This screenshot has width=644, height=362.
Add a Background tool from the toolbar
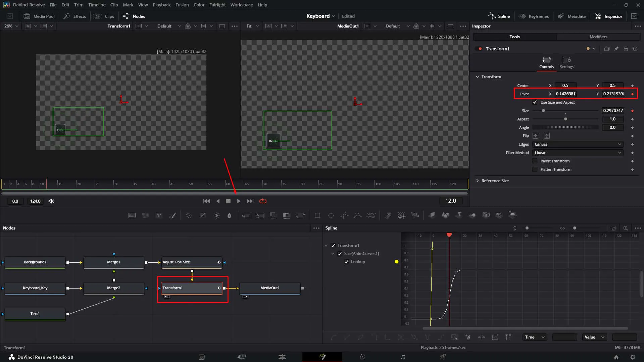(x=132, y=215)
